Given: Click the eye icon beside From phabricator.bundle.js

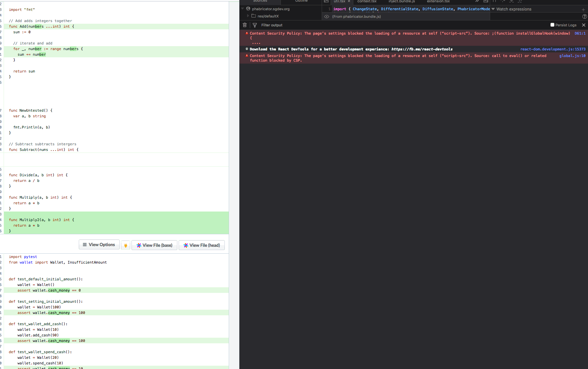Looking at the screenshot, I should (327, 16).
